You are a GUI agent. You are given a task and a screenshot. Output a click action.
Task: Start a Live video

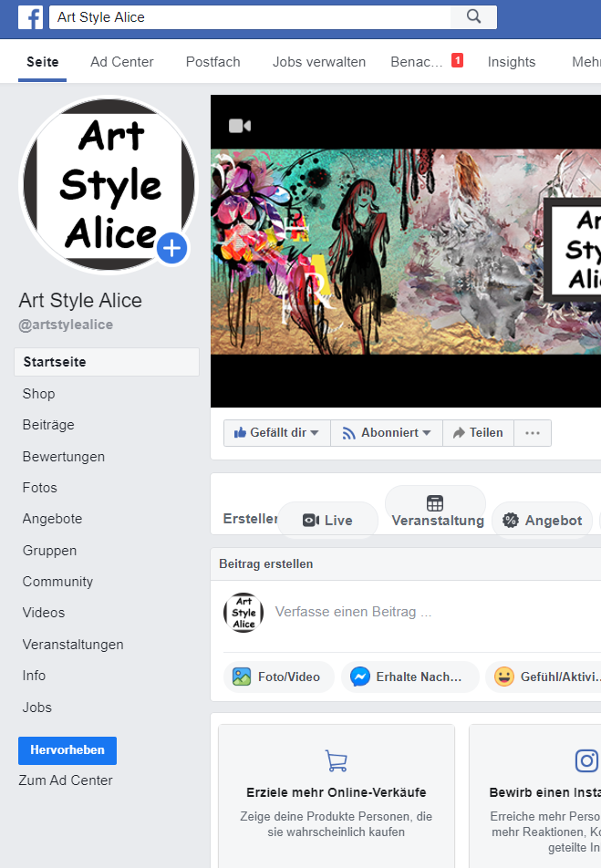point(328,521)
